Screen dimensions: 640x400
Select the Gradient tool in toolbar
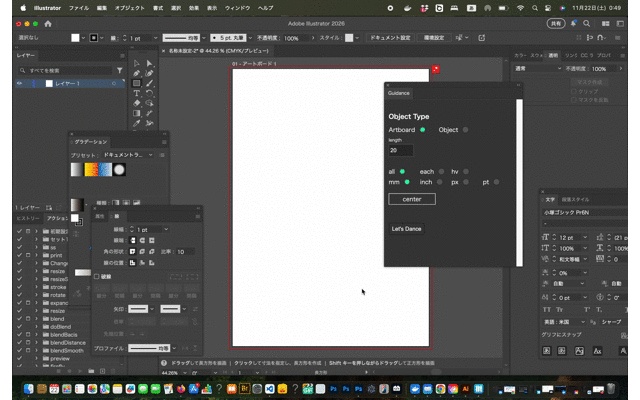click(137, 113)
